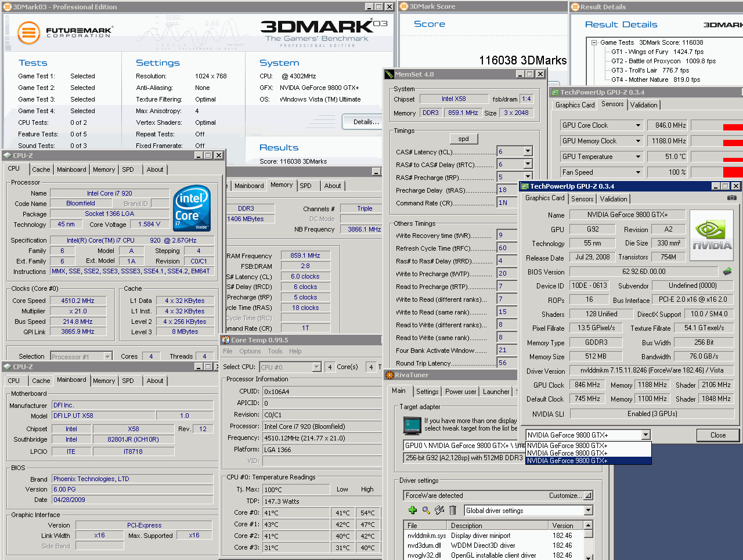The image size is (743, 560).
Task: Click the Refresh Cycle Time (tRFC) value field
Action: pos(506,248)
